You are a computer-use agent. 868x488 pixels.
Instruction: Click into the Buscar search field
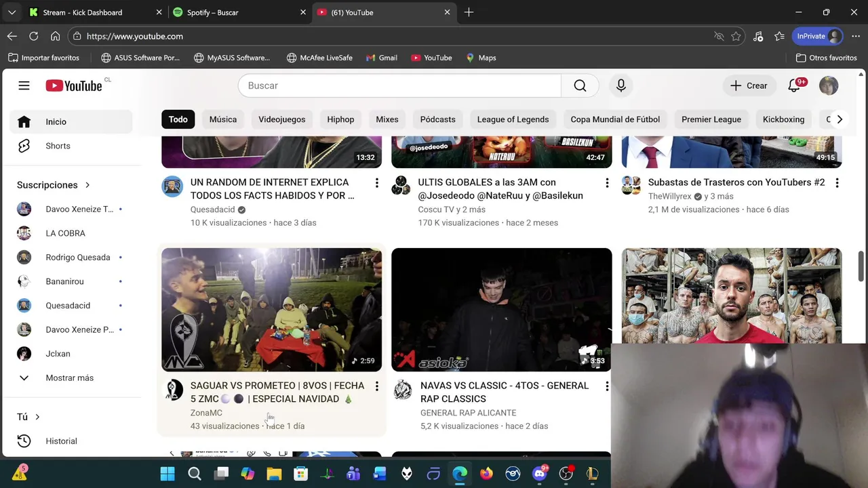tap(399, 85)
